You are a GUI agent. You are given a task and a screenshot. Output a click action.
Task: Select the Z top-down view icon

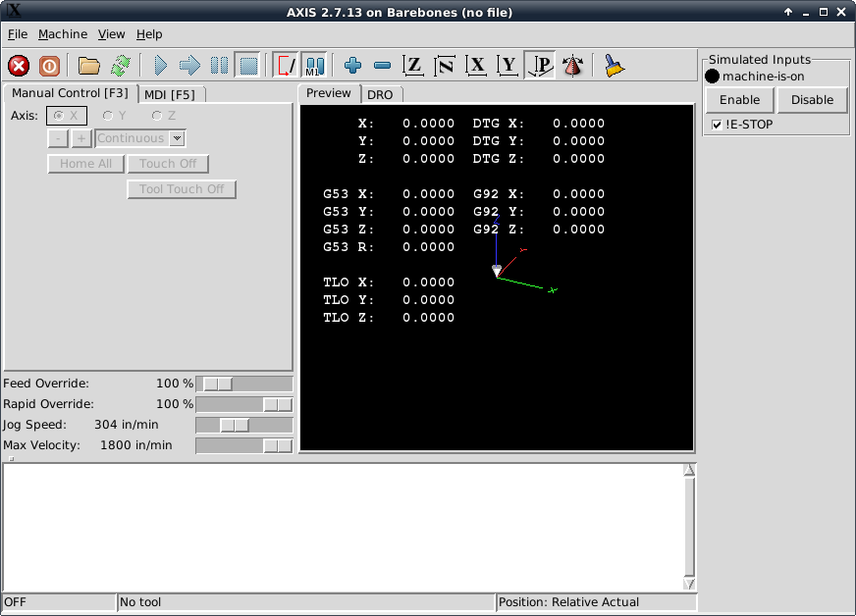pos(413,66)
